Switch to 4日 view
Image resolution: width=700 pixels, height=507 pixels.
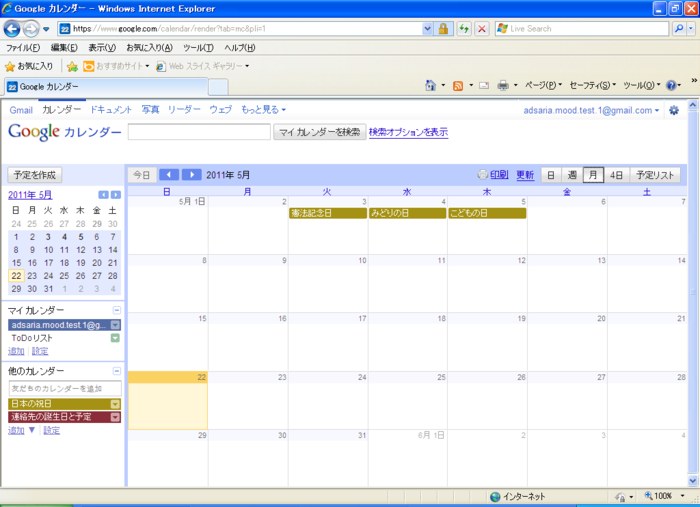click(x=617, y=175)
